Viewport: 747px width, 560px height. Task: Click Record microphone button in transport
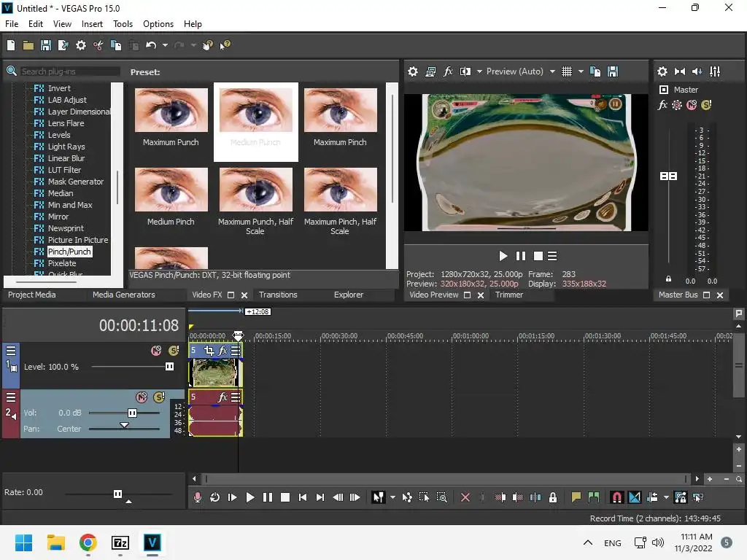(x=198, y=497)
